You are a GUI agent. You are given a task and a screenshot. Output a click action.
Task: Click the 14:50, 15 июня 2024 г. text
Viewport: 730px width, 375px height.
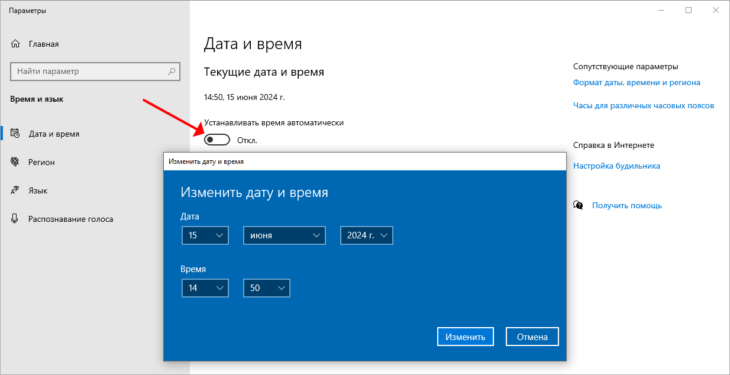(x=244, y=98)
